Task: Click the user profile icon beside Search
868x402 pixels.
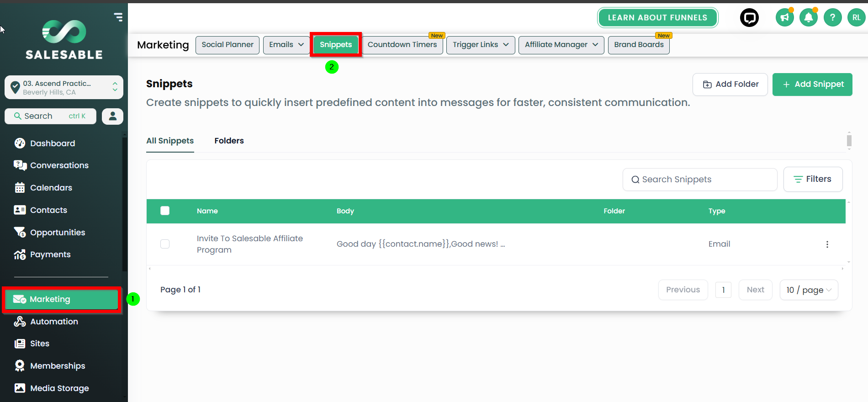Action: (112, 116)
